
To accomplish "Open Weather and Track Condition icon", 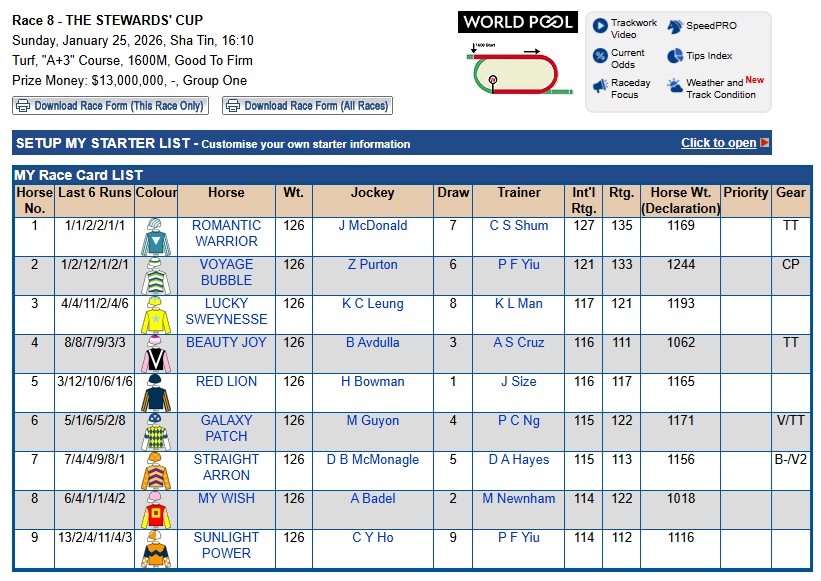I will pos(675,87).
